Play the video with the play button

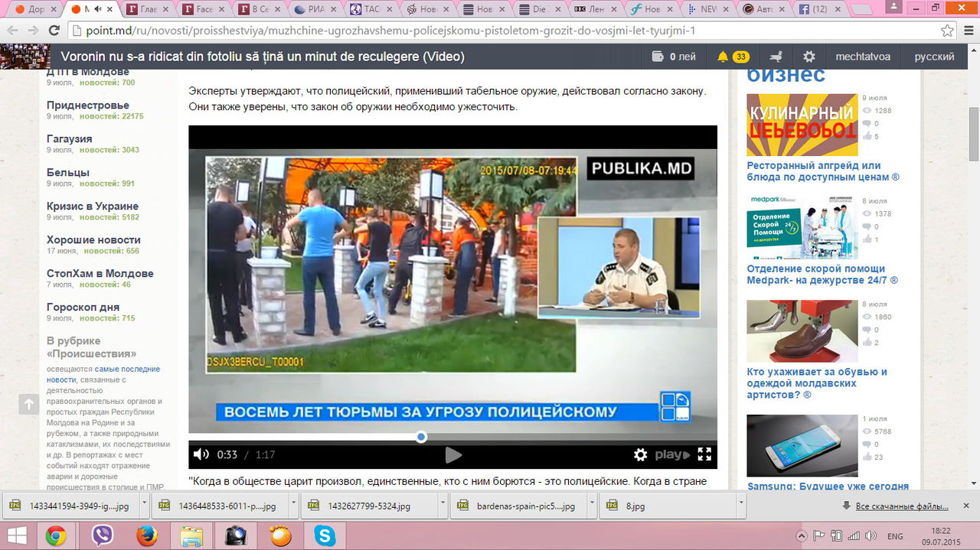(x=453, y=455)
